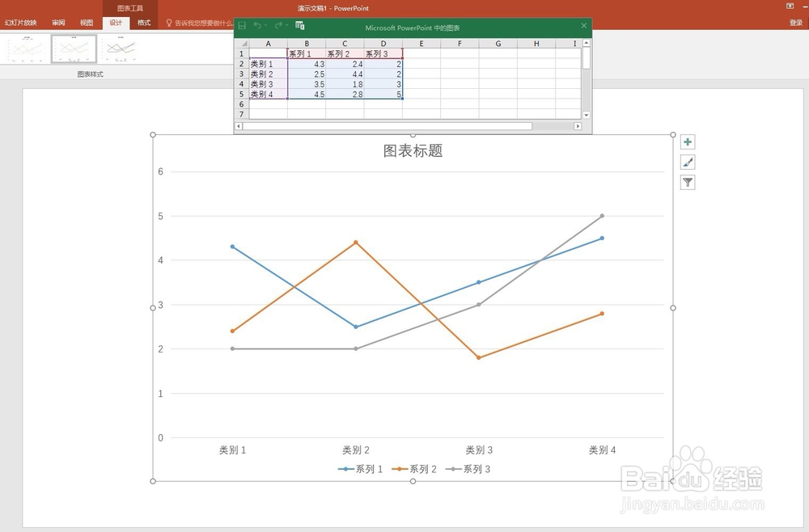
Task: Click data sheet horizontal scroll left arrow
Action: pyautogui.click(x=239, y=126)
